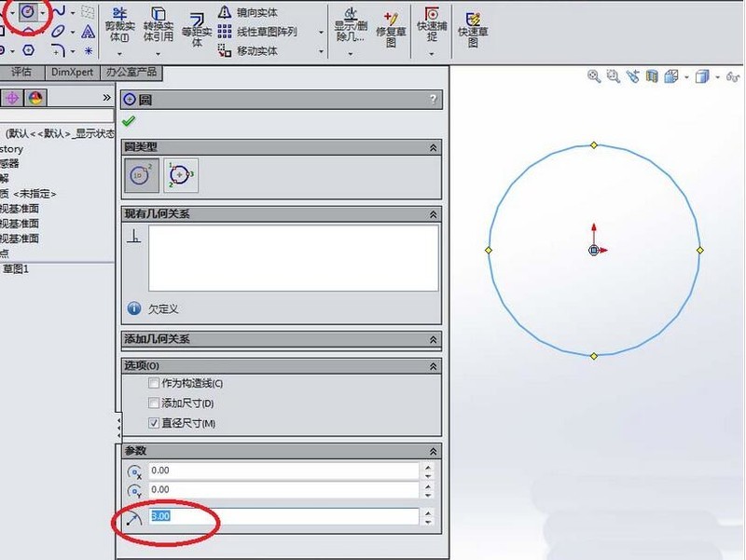Collapse the Parameters section
Image resolution: width=746 pixels, height=560 pixels.
[431, 451]
